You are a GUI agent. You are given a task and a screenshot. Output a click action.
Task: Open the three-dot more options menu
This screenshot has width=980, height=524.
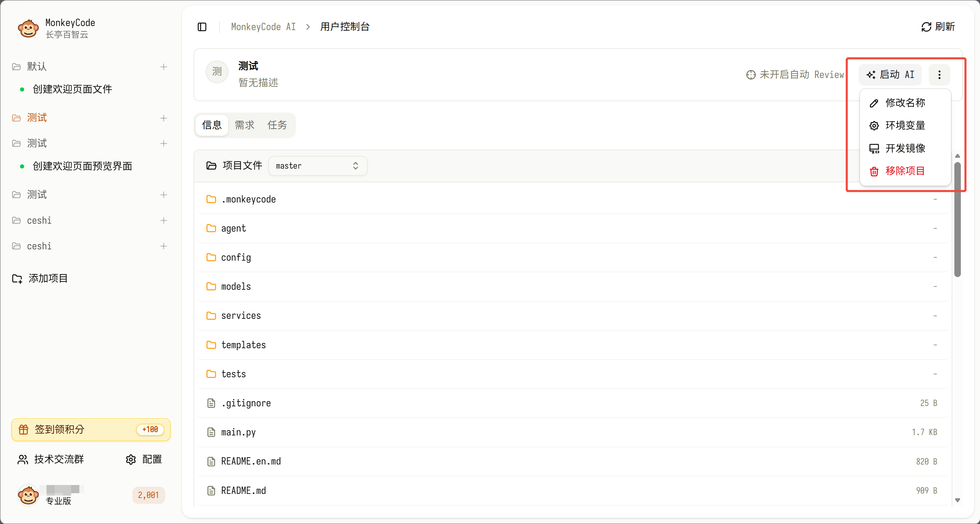[939, 75]
